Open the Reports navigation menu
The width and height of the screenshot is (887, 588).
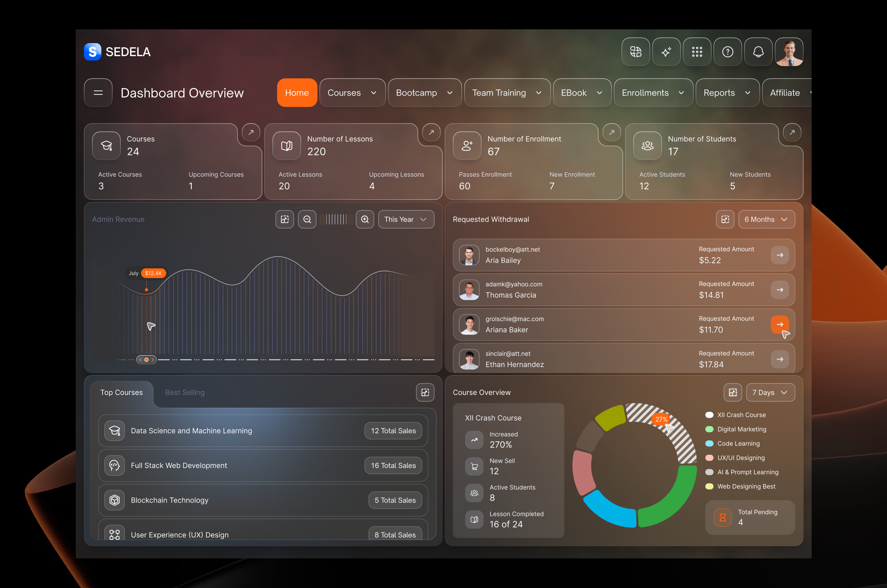click(x=727, y=93)
